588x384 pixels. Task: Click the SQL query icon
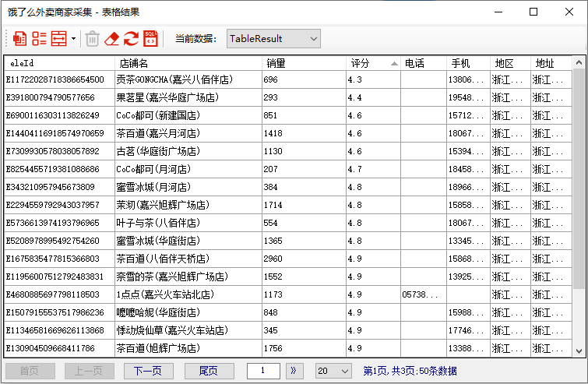(150, 38)
